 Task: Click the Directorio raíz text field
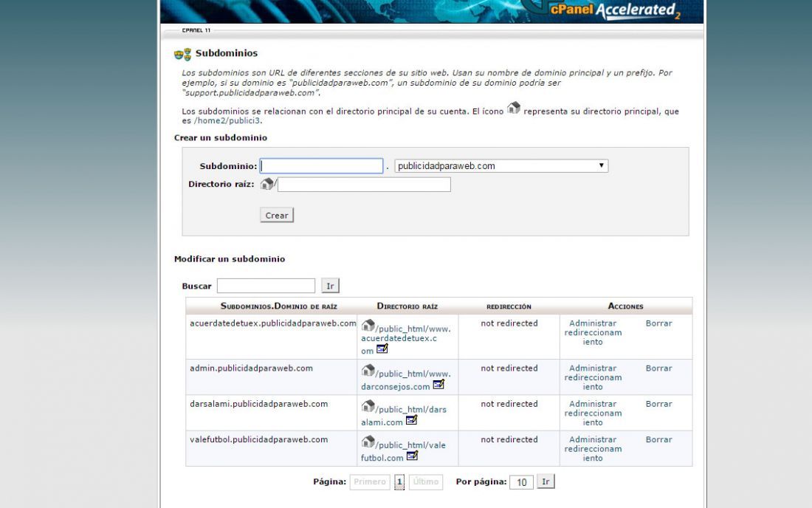pos(364,185)
